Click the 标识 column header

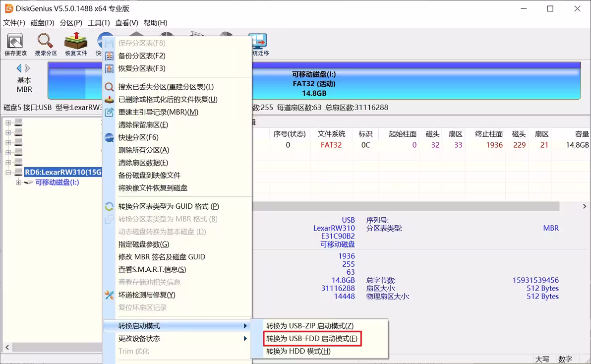(x=365, y=134)
